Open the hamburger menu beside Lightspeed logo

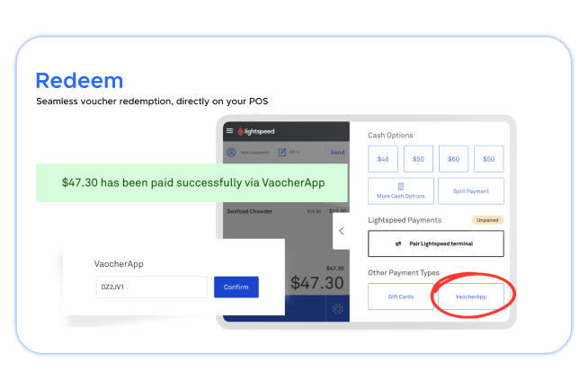click(x=229, y=131)
